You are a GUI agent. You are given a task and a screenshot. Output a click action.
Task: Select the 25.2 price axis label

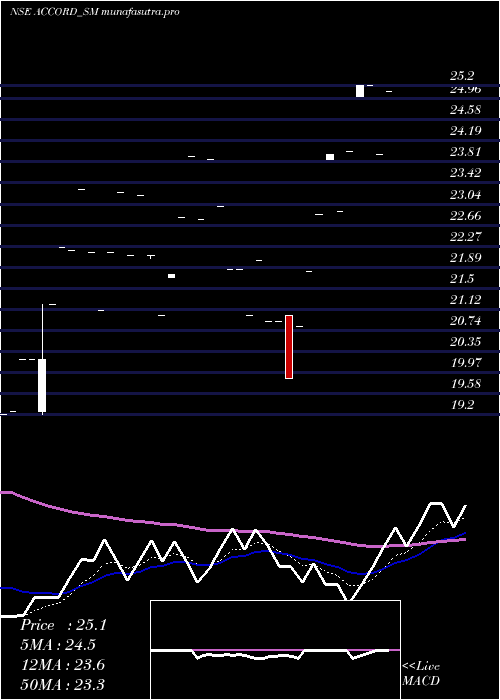click(462, 76)
